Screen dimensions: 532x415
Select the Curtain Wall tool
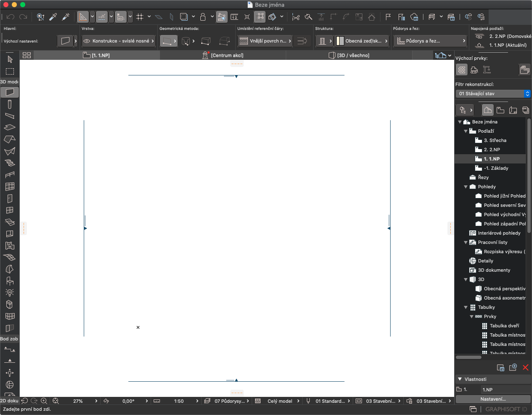tap(10, 186)
